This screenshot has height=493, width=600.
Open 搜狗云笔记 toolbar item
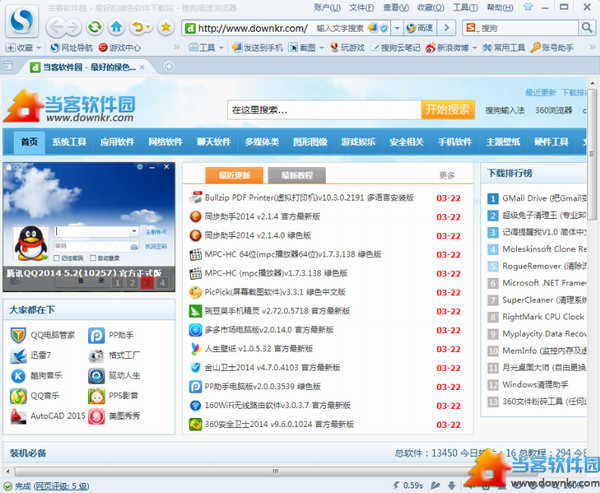(x=396, y=47)
